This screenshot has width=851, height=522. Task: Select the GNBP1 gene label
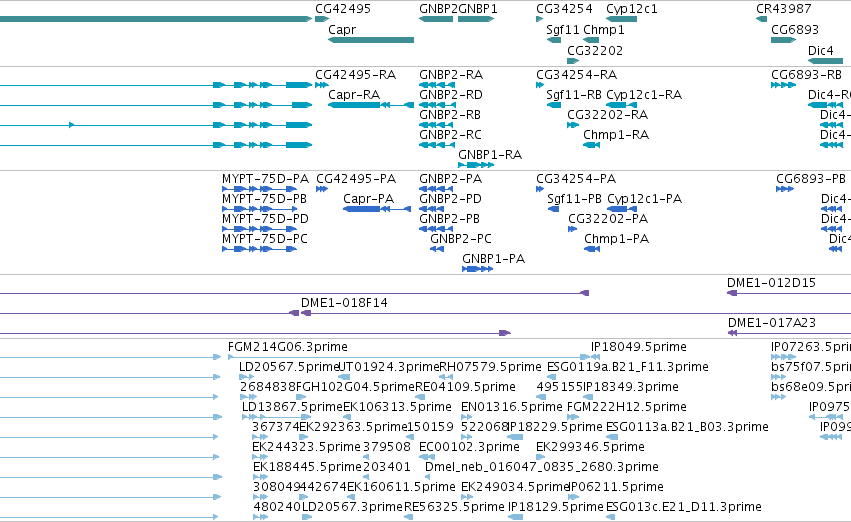tap(478, 9)
